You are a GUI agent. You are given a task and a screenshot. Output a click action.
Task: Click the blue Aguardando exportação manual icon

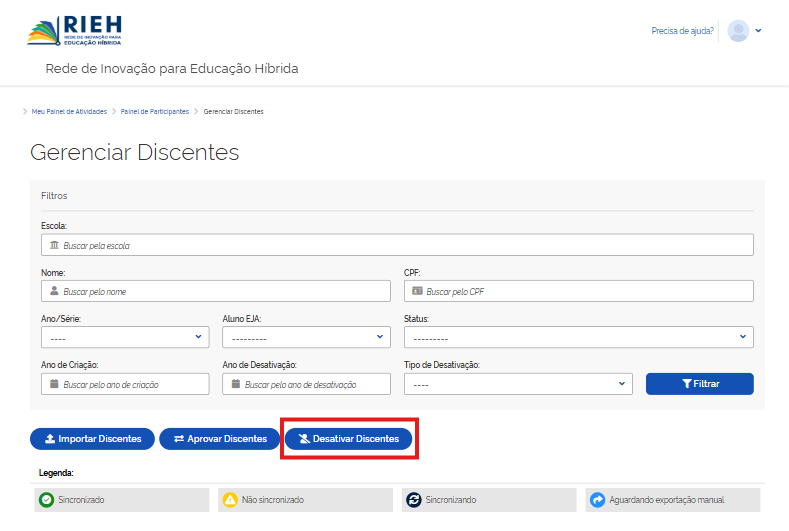click(x=598, y=499)
